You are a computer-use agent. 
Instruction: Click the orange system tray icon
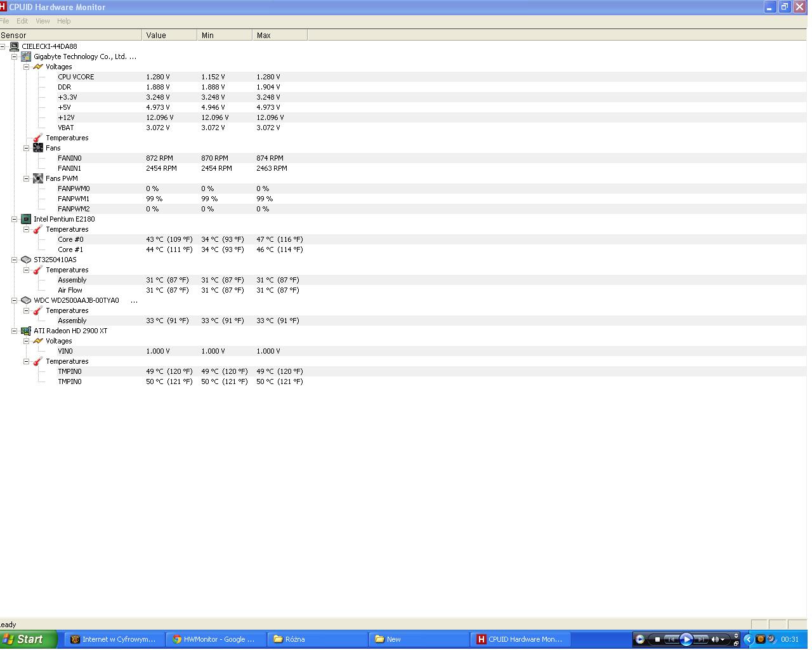(761, 639)
